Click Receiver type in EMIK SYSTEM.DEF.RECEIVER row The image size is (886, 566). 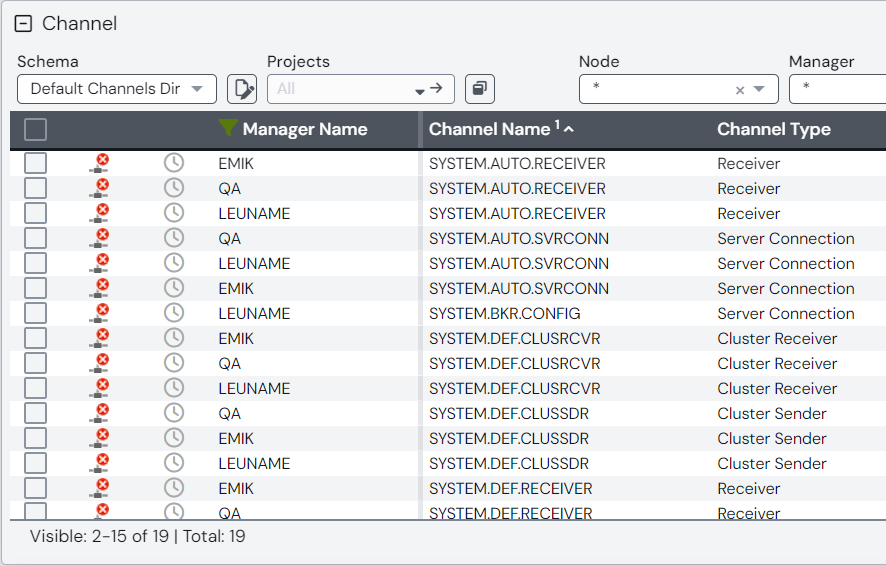point(749,488)
